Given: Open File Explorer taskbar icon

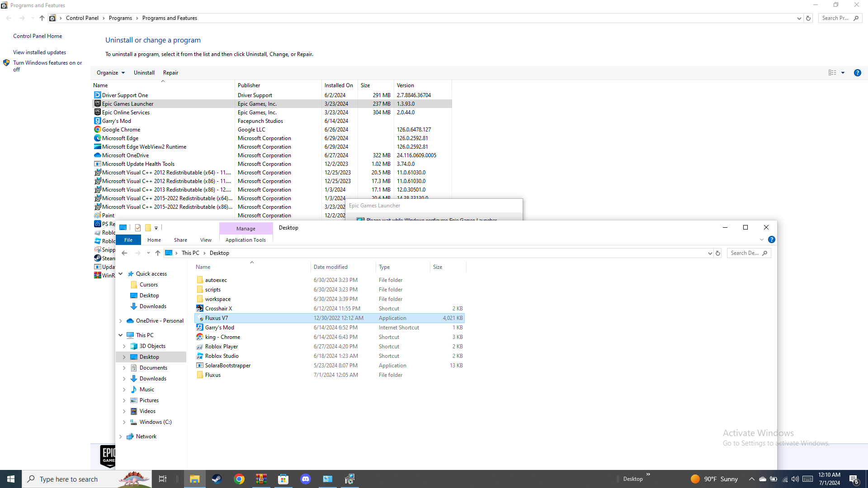Looking at the screenshot, I should 194,479.
